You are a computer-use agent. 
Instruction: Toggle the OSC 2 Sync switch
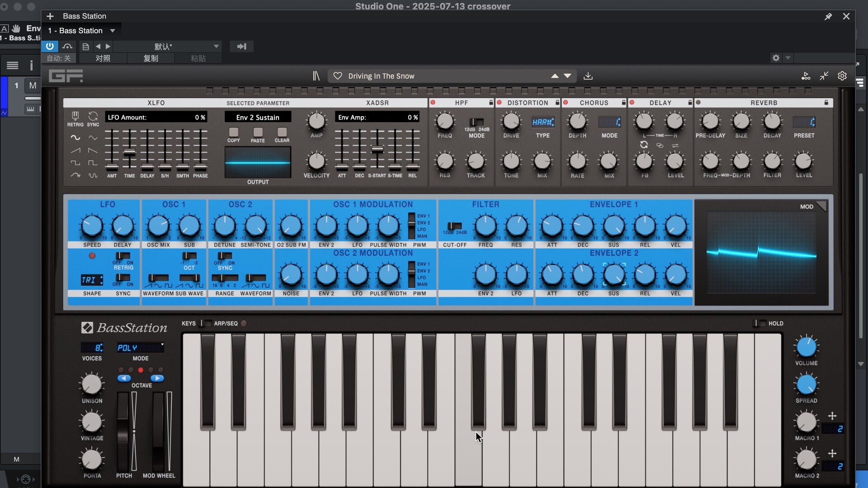(x=225, y=256)
